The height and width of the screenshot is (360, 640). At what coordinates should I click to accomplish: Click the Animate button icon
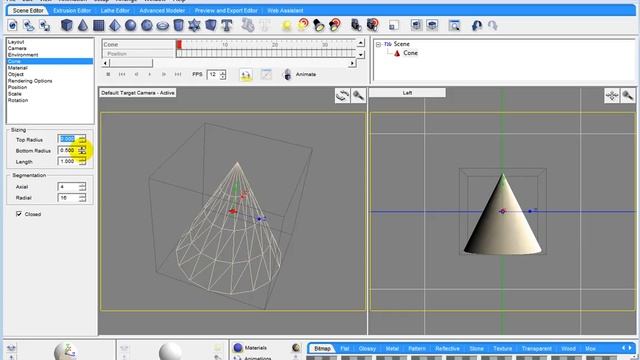(287, 74)
